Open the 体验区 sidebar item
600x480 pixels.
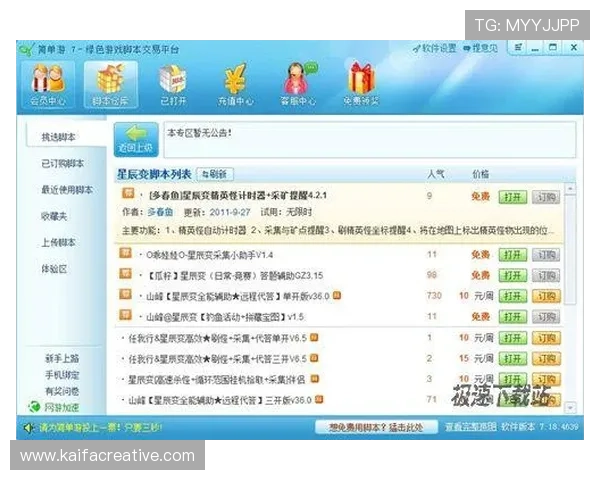click(54, 269)
